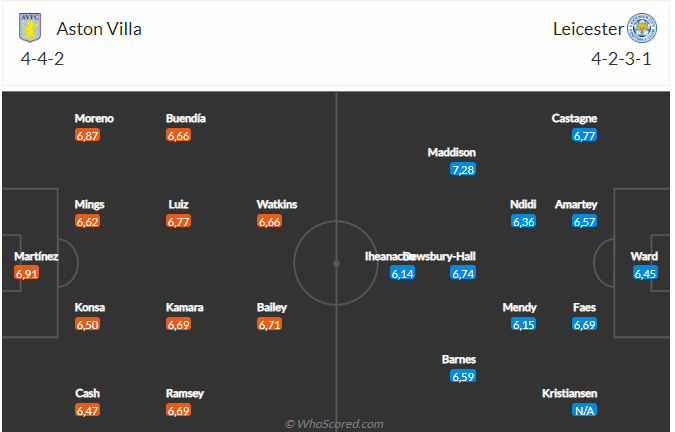Viewport: 675px width, 432px height.
Task: Select player Buendía
Action: [186, 118]
